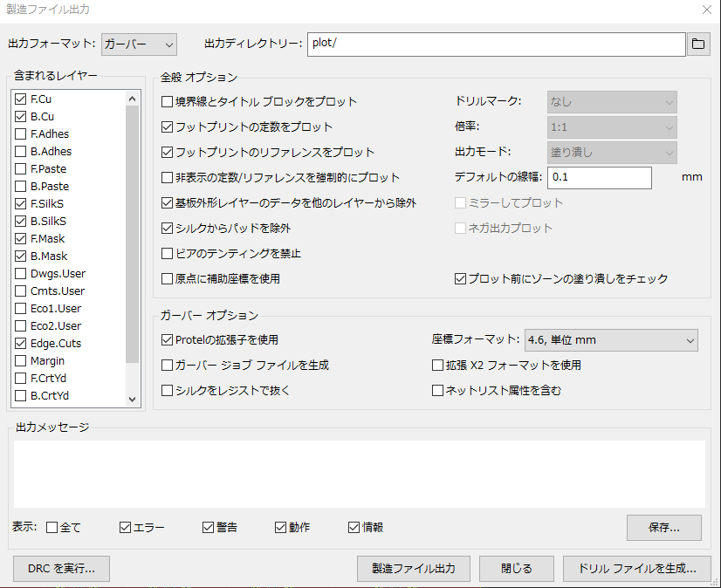Screen dimensions: 721x588
Task: Enable シルクをレジストで抜く checkbox
Action: pyautogui.click(x=167, y=390)
